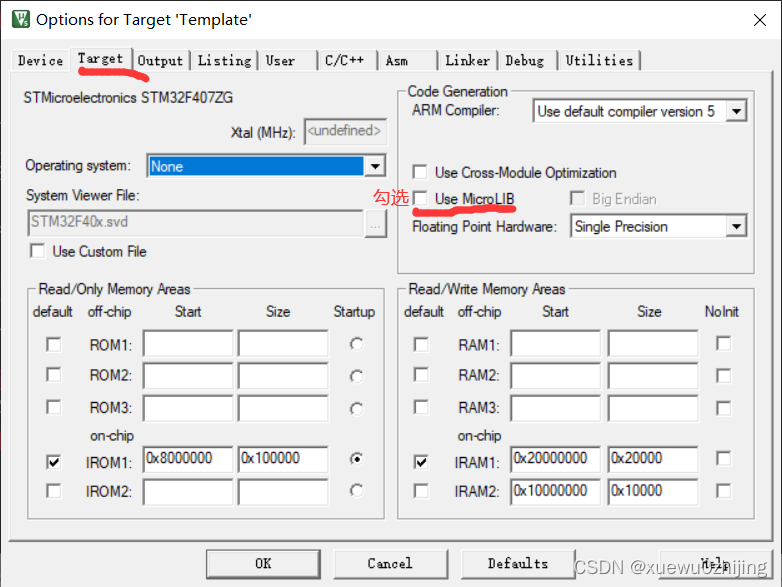This screenshot has width=782, height=587.
Task: Click the STM32F40x.svd file field
Action: pos(196,222)
